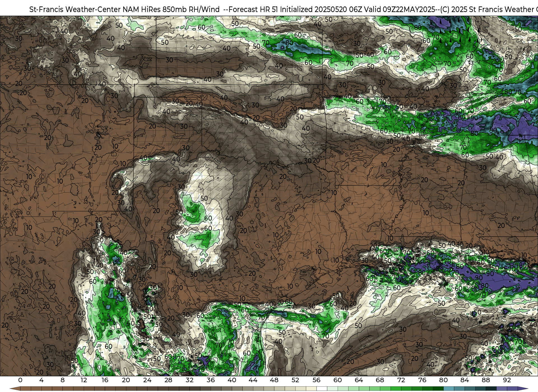Click the brown colorbar segment below label 4
538x392 pixels.
point(47,389)
